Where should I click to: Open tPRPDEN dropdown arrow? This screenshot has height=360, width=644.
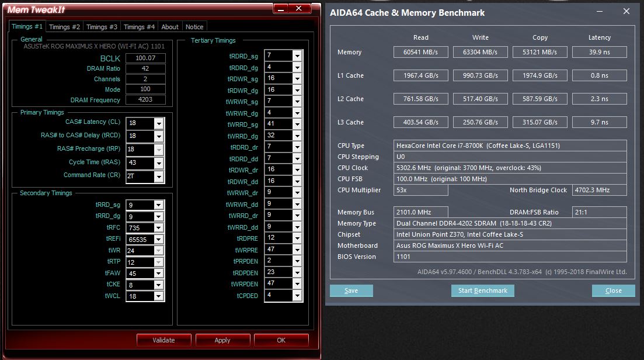(297, 261)
